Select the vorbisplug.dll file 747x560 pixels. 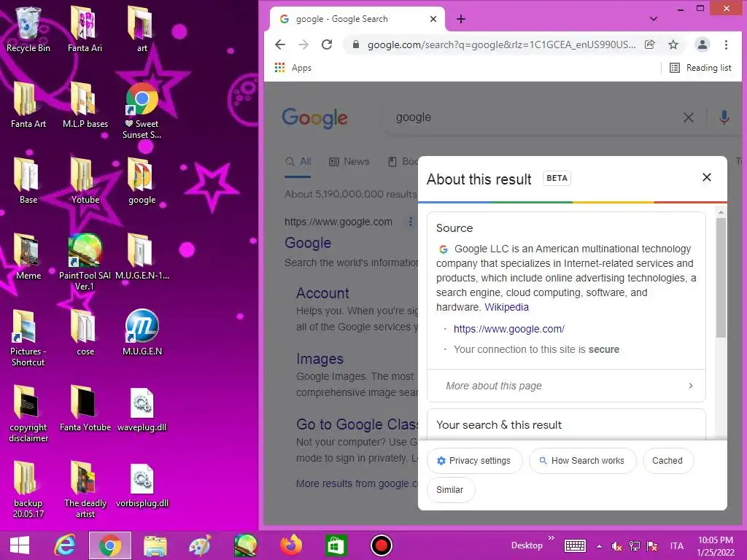pyautogui.click(x=142, y=484)
